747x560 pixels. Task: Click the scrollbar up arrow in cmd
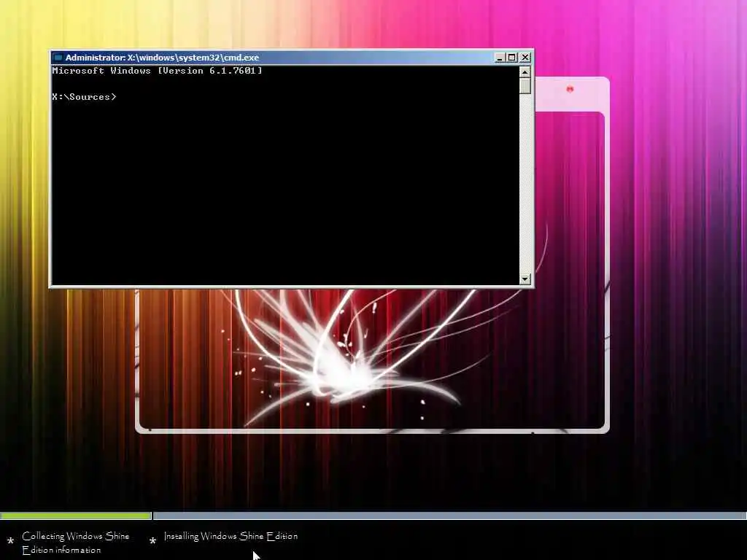525,72
